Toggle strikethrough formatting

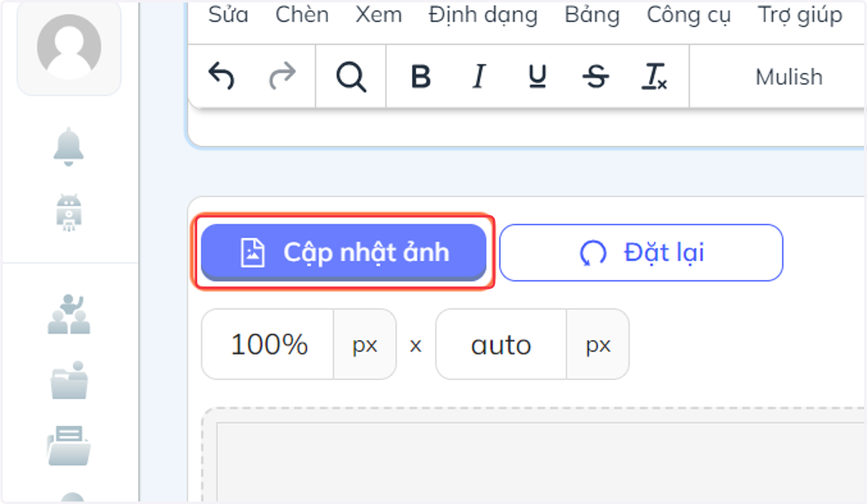point(596,76)
